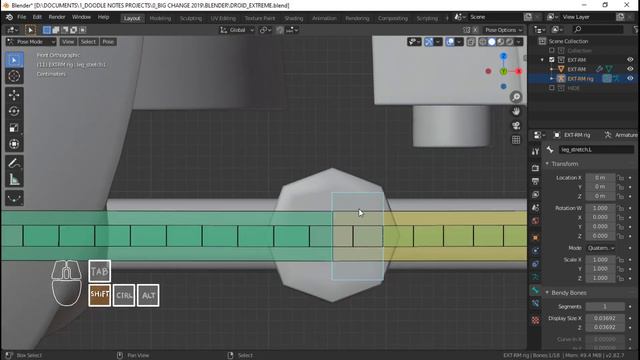Activate the Scale tool
Image resolution: width=640 pixels, height=360 pixels.
point(14,128)
